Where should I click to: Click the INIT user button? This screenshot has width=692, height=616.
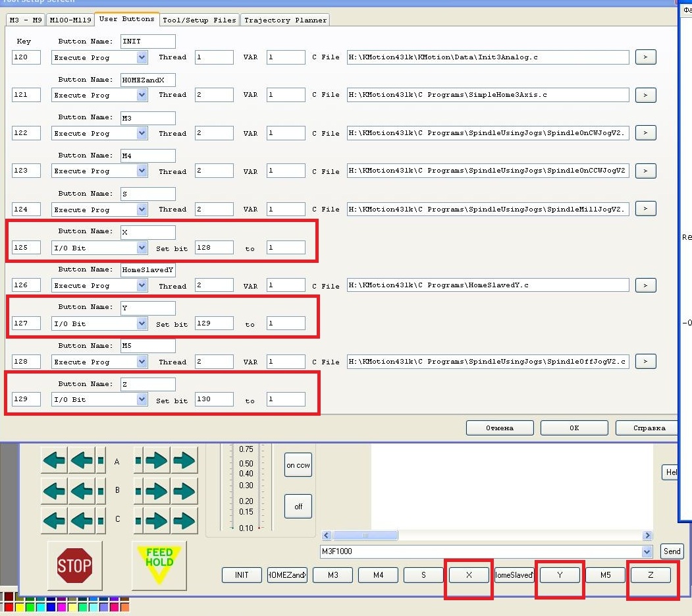point(242,575)
